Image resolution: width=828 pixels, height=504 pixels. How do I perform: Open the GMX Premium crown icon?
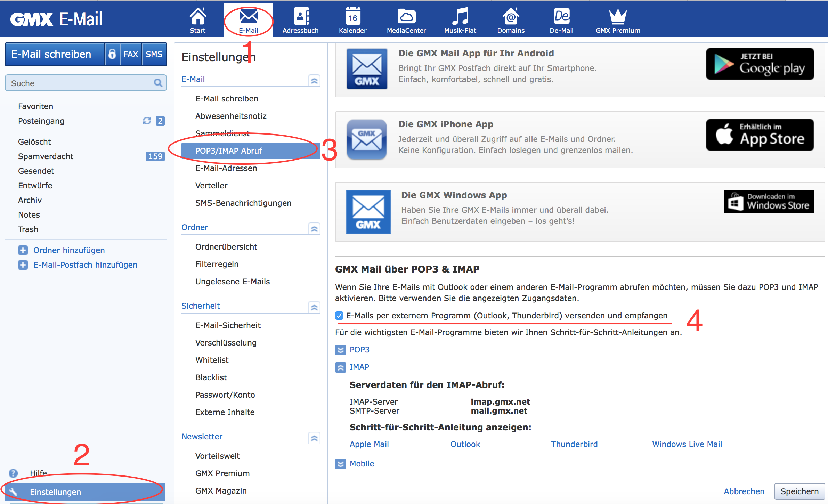618,17
